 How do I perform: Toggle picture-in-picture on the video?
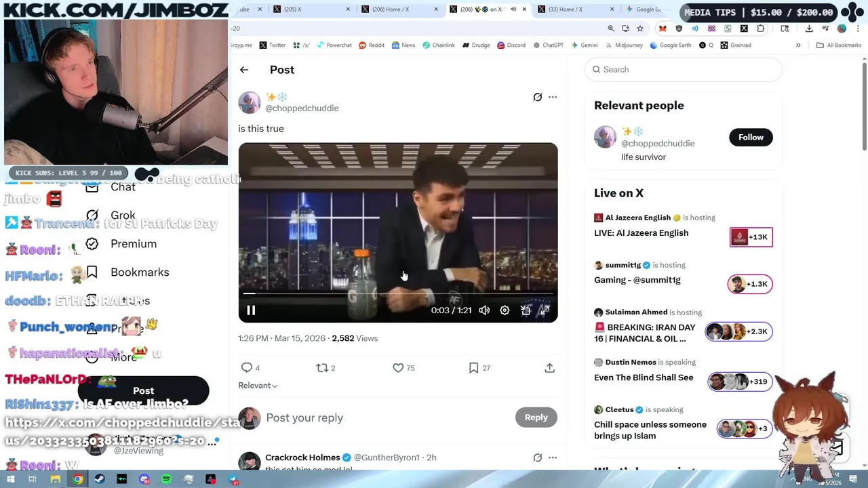525,310
